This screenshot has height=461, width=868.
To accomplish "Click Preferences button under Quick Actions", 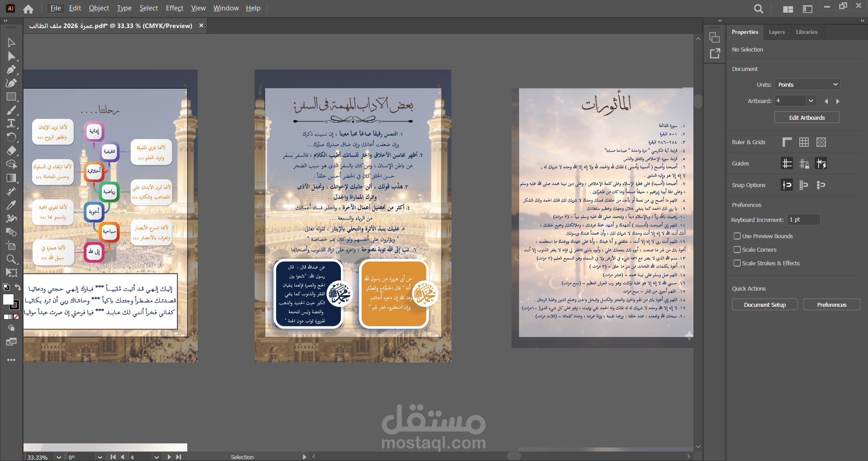I will click(x=831, y=305).
